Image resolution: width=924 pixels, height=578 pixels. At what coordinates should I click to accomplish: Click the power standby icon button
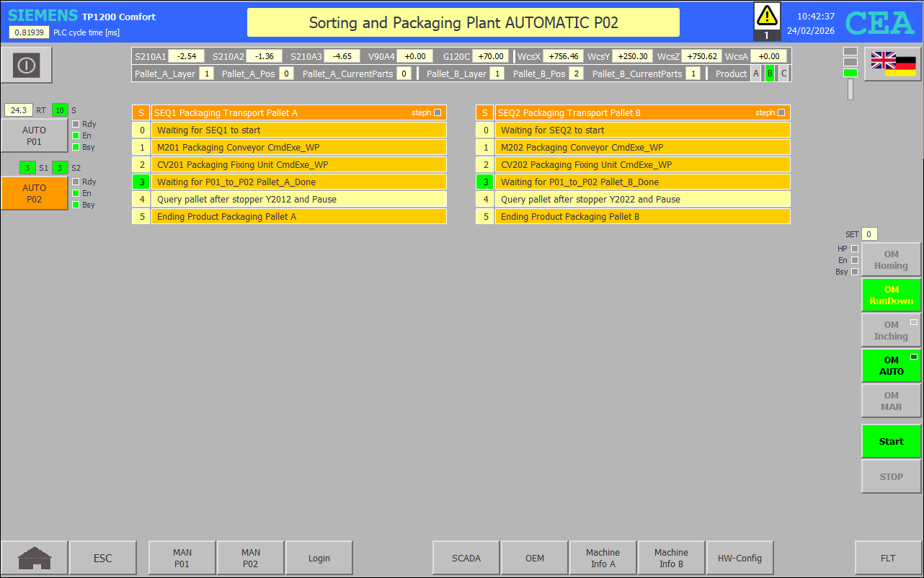pos(27,65)
